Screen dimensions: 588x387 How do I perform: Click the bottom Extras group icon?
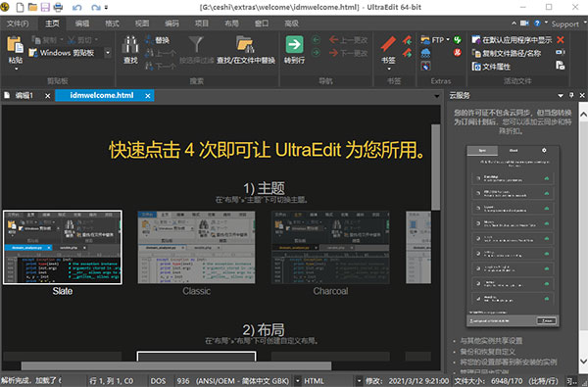[x=425, y=67]
